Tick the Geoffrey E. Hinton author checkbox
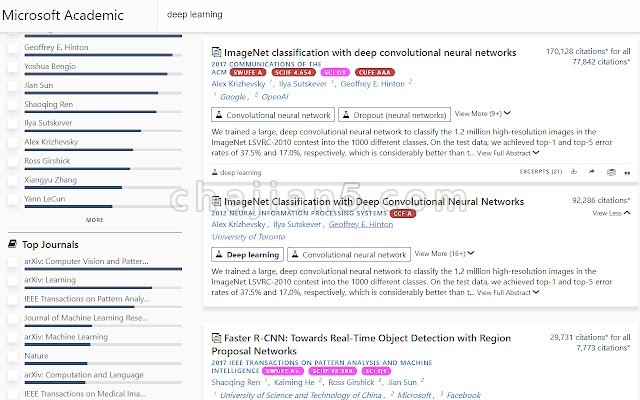 point(13,48)
